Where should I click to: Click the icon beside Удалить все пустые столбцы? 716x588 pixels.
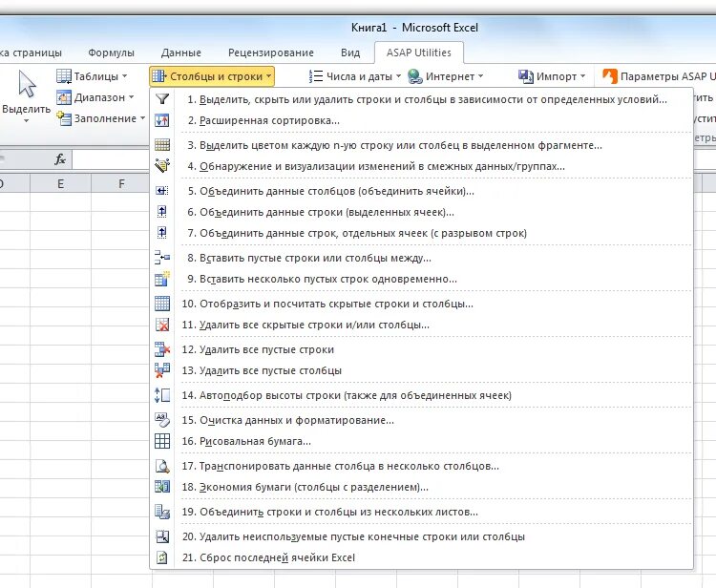162,370
